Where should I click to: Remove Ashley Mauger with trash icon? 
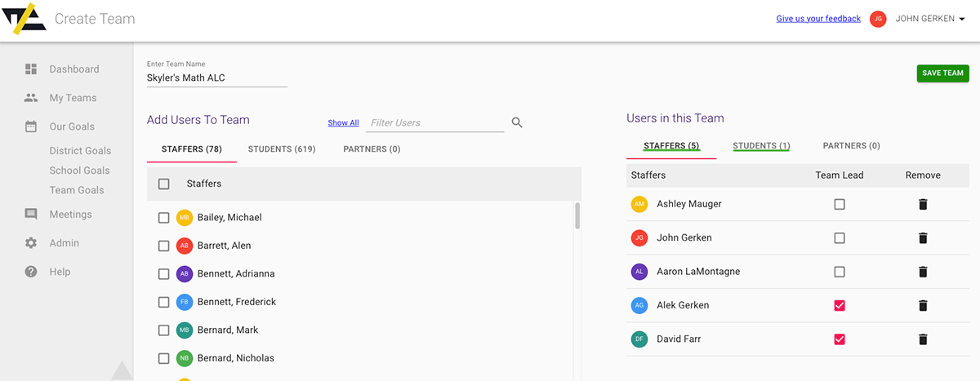(923, 204)
